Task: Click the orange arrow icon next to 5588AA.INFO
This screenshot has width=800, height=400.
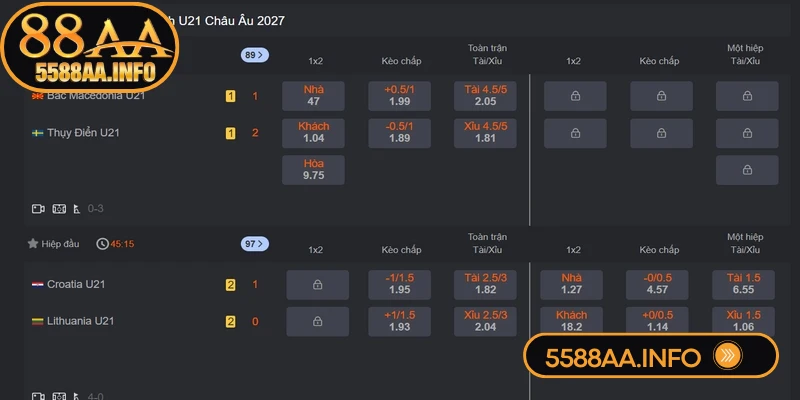Action: (x=726, y=356)
